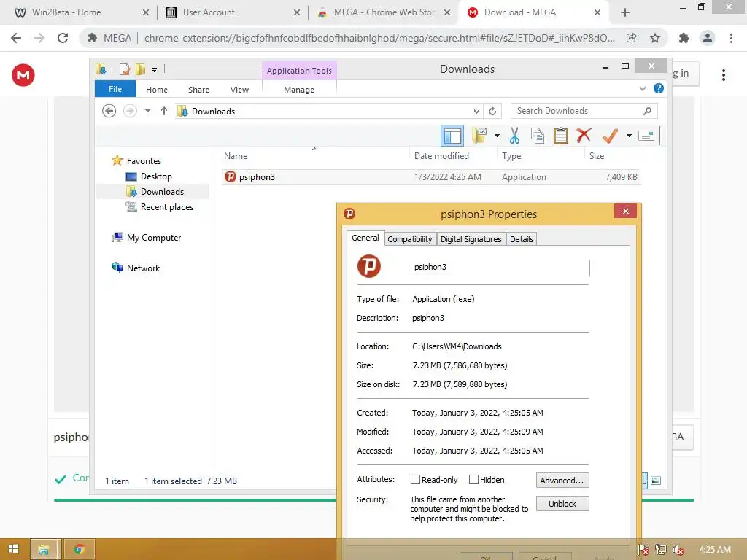Image resolution: width=747 pixels, height=560 pixels.
Task: Click the Advanced... attributes button
Action: (x=562, y=481)
